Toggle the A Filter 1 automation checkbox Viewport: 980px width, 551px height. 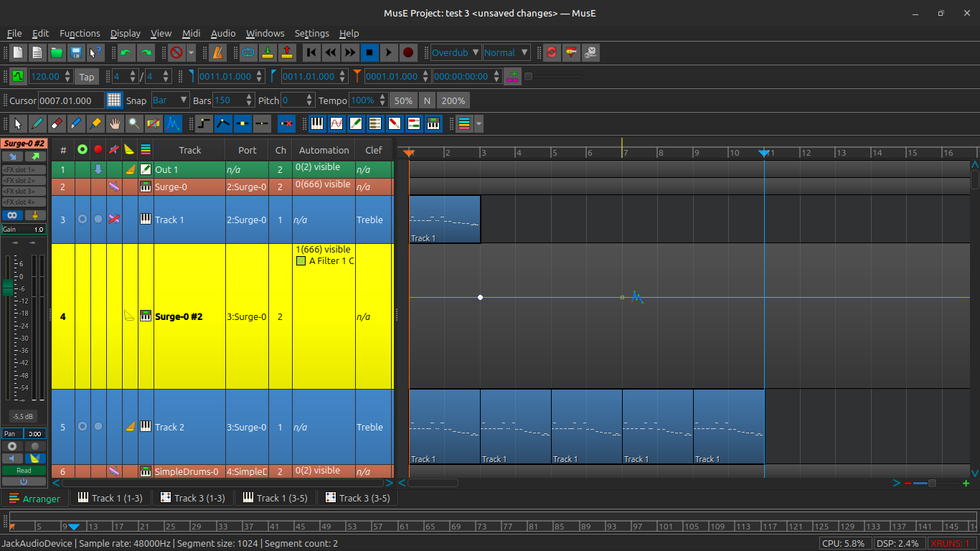tap(301, 261)
